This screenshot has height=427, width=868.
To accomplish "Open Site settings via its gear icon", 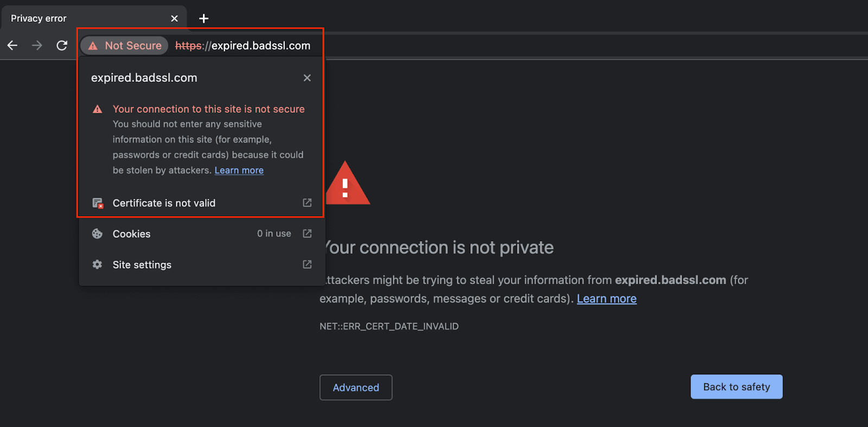I will click(x=97, y=264).
